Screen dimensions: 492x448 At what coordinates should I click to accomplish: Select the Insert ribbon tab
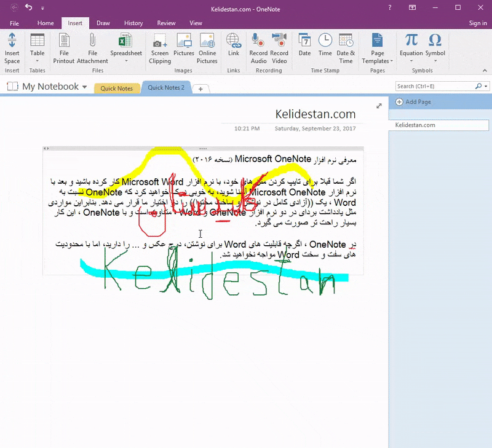(75, 23)
